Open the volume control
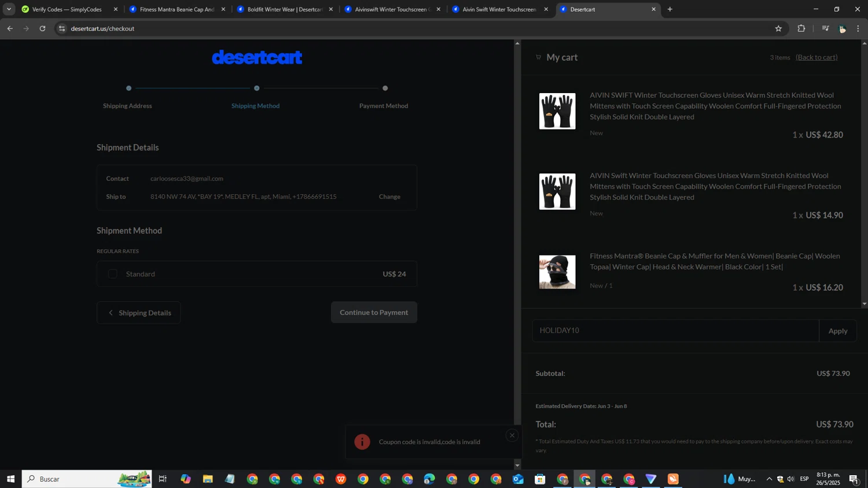 tap(791, 479)
